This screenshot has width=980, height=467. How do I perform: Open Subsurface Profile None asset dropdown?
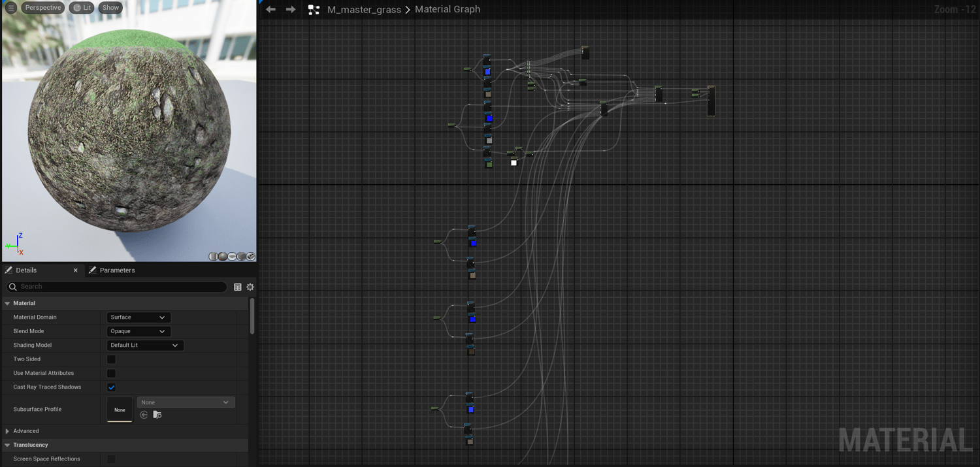coord(186,402)
